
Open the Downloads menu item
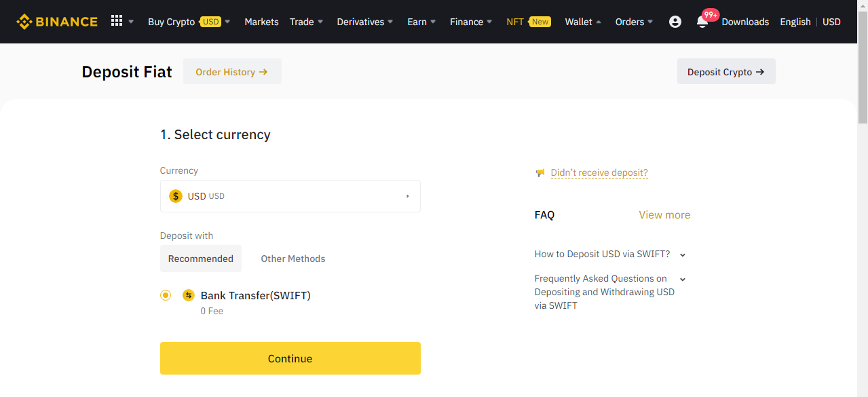[745, 22]
